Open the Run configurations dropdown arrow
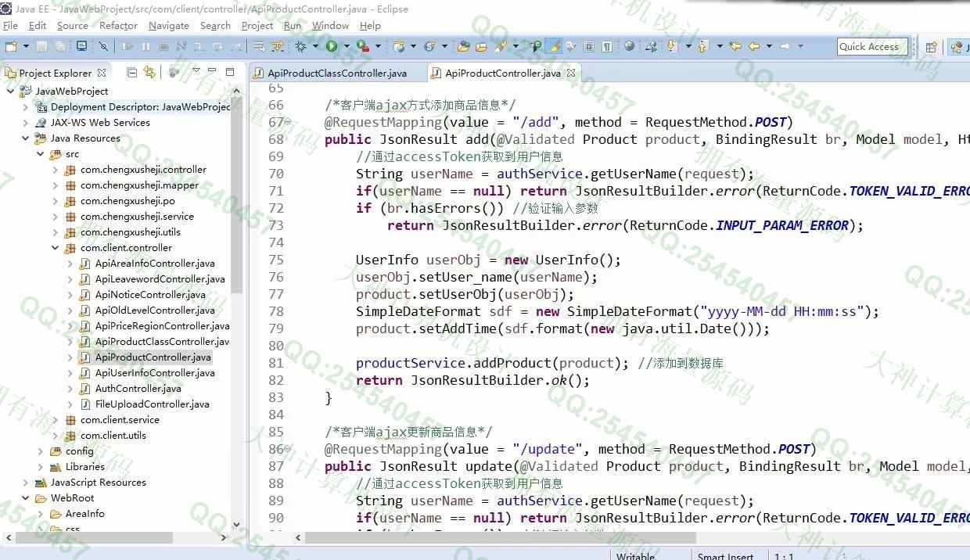The width and height of the screenshot is (970, 560). [x=347, y=47]
